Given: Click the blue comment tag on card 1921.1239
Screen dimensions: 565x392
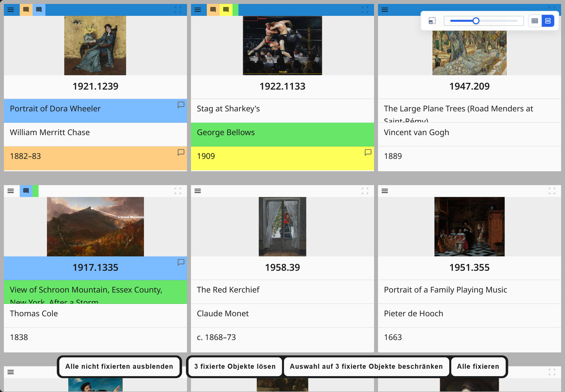Looking at the screenshot, I should point(39,10).
